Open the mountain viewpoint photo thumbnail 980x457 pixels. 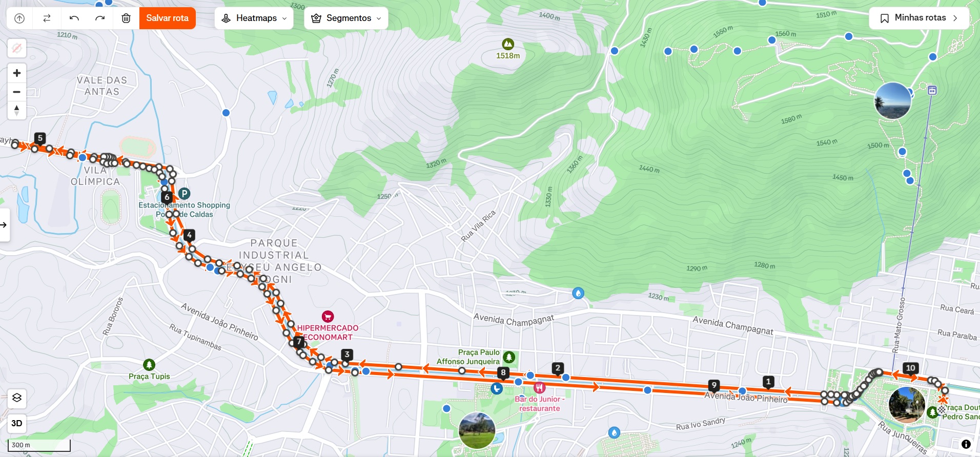(892, 101)
